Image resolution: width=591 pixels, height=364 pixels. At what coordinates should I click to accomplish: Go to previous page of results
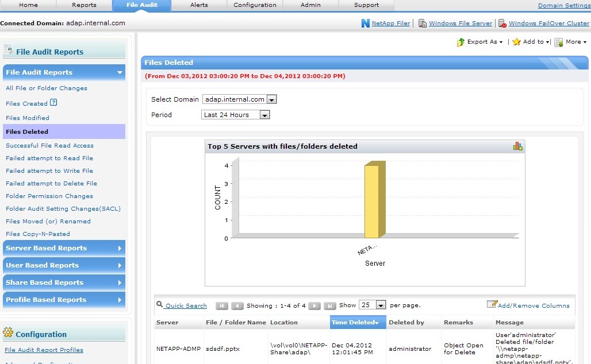point(237,306)
